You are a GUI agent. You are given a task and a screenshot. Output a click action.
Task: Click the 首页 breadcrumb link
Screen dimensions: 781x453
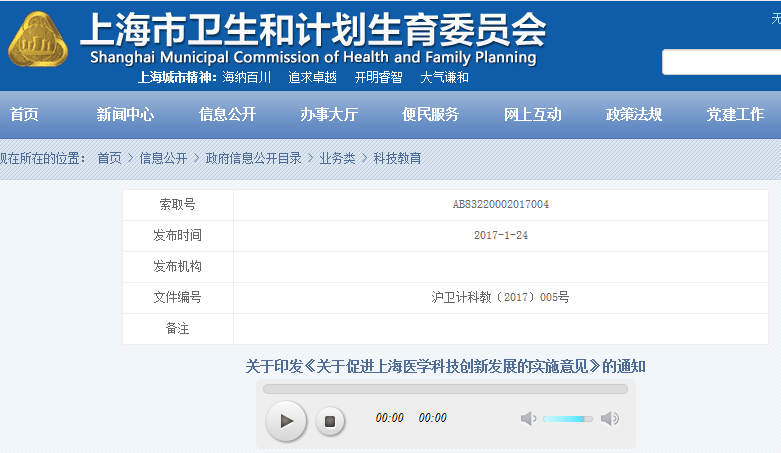109,158
